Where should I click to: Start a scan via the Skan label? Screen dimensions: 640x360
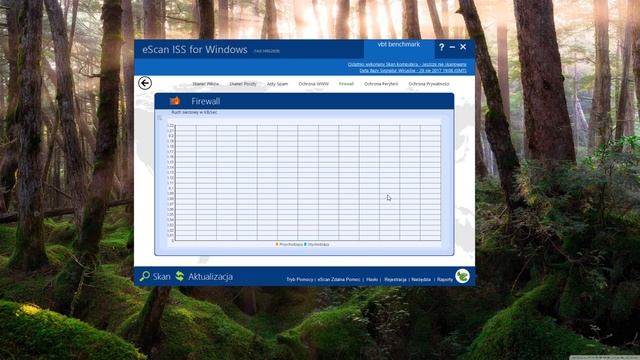[162, 276]
